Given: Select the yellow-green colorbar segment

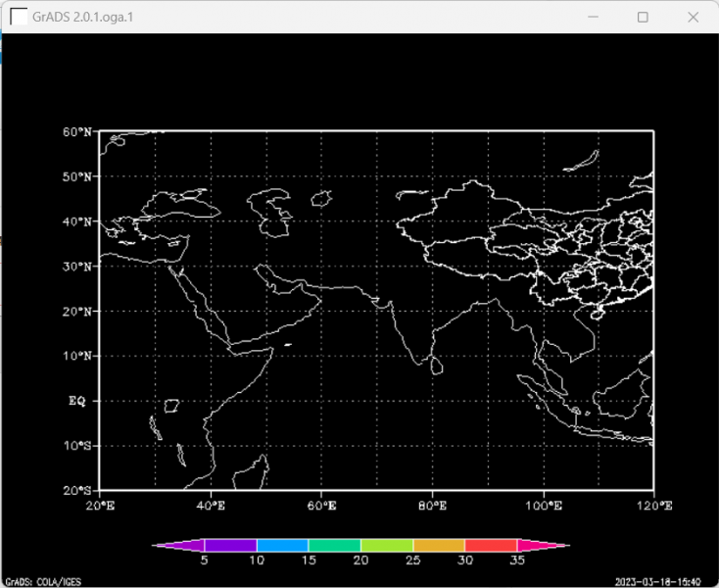Looking at the screenshot, I should (386, 545).
